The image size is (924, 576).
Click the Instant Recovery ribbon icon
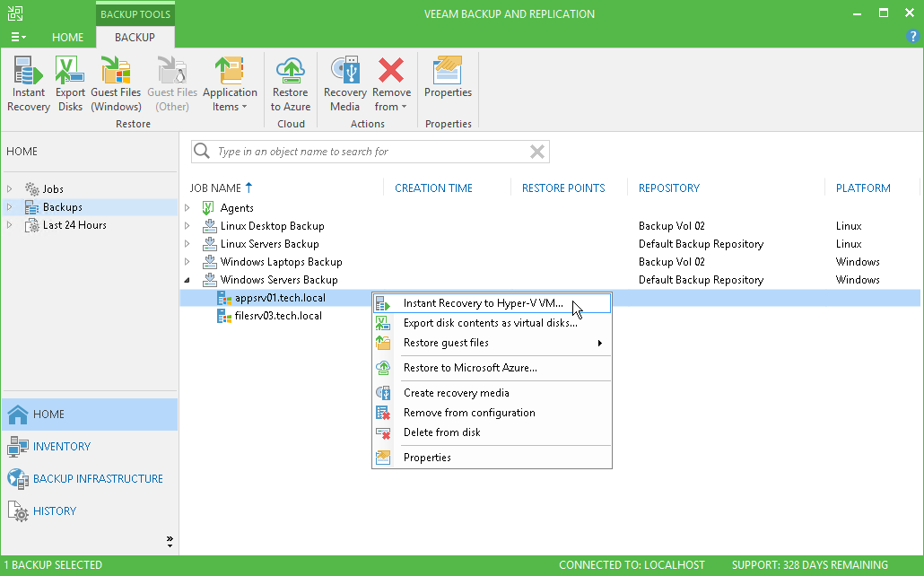coord(29,83)
